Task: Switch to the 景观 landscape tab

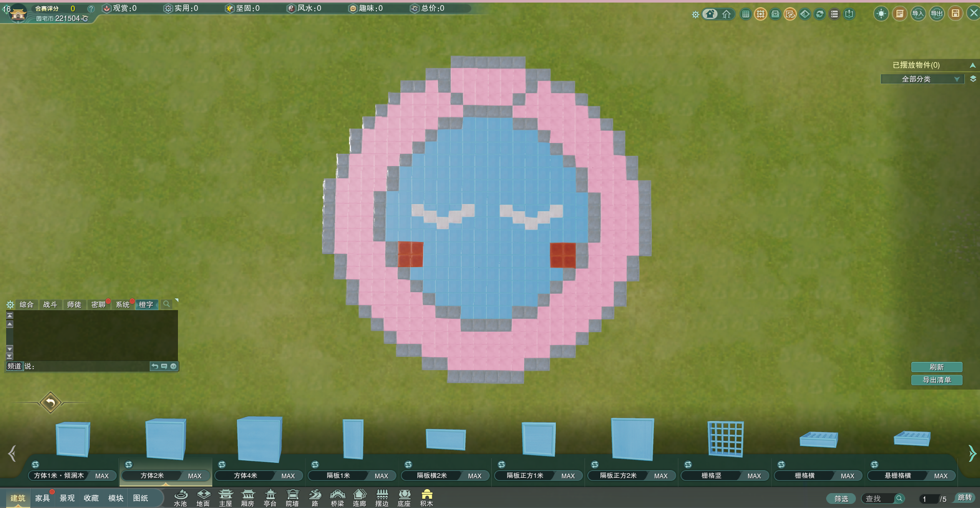Action: click(x=67, y=498)
